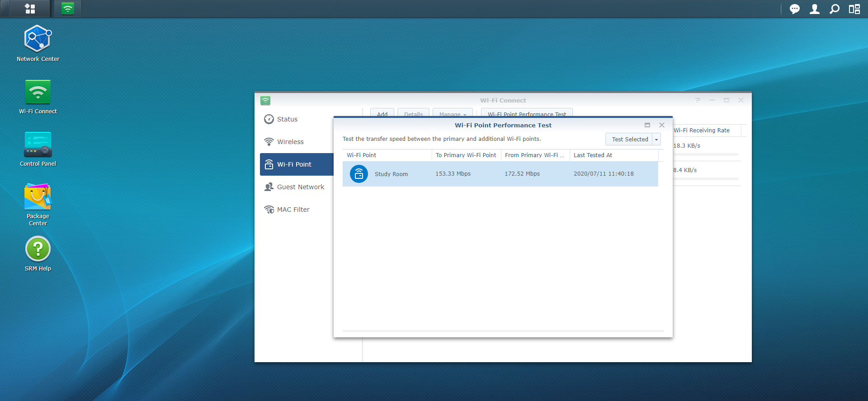Select Wi-Fi Point in the sidebar

[297, 164]
